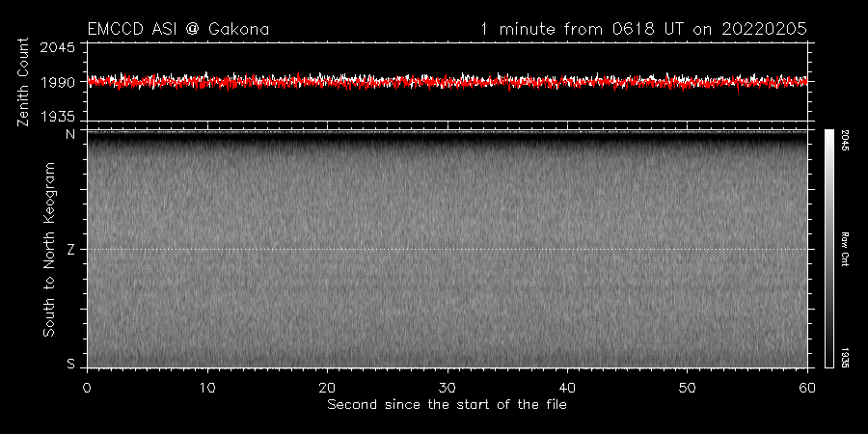Click the colorbar's bottom value 1935
This screenshot has width=868, height=434.
click(847, 358)
